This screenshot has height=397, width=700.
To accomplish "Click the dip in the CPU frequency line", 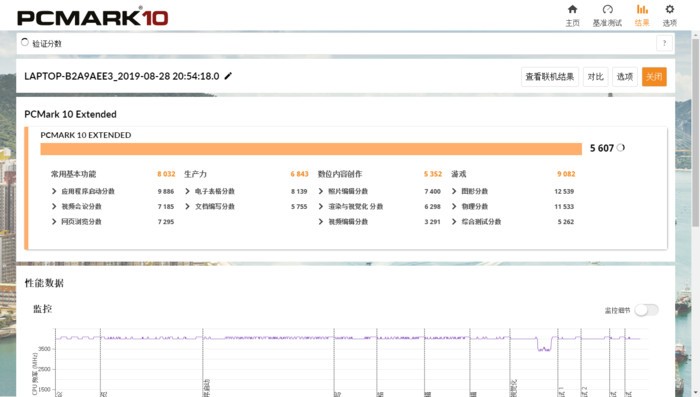I will [544, 345].
